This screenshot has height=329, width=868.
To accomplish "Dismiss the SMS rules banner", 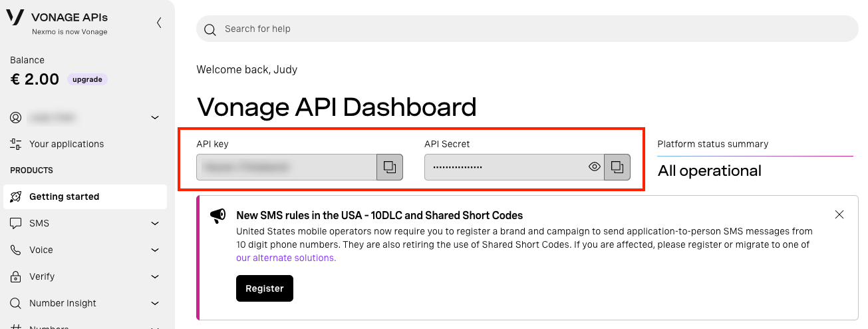I will click(839, 214).
